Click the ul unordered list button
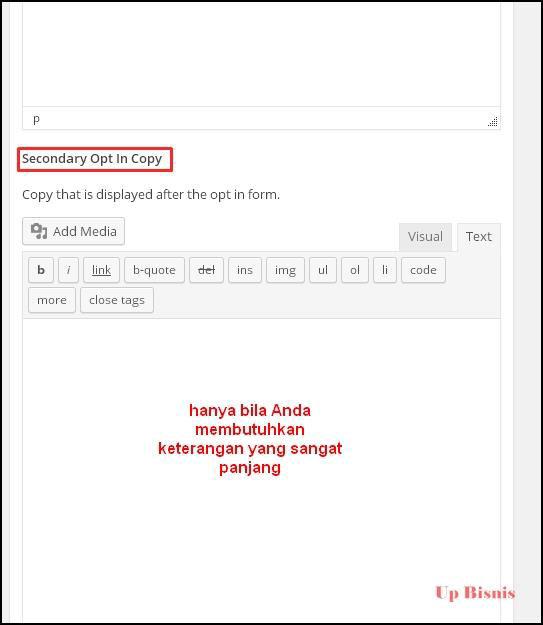This screenshot has height=625, width=543. pyautogui.click(x=323, y=270)
